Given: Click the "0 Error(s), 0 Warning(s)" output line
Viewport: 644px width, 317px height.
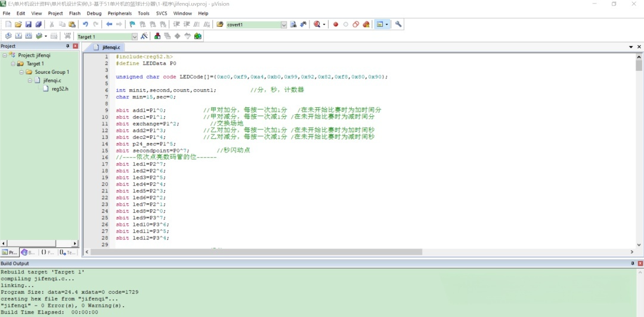Looking at the screenshot, I should click(x=63, y=306).
